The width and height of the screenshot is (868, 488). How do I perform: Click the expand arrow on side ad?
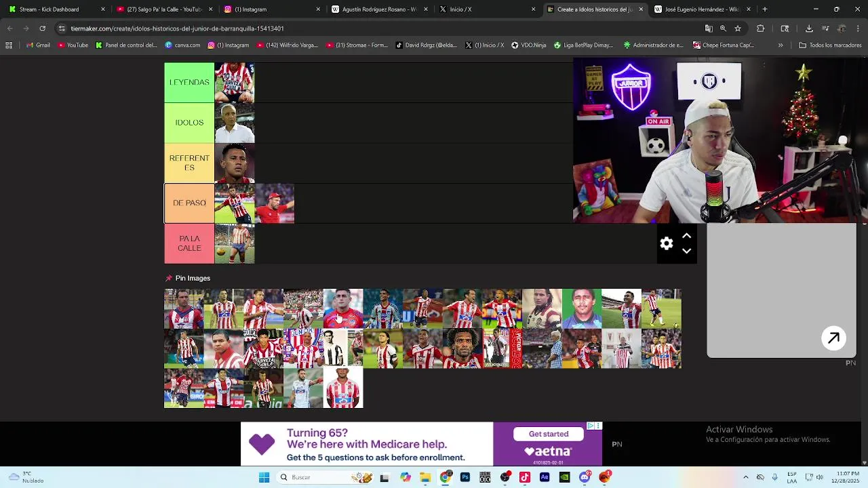833,338
